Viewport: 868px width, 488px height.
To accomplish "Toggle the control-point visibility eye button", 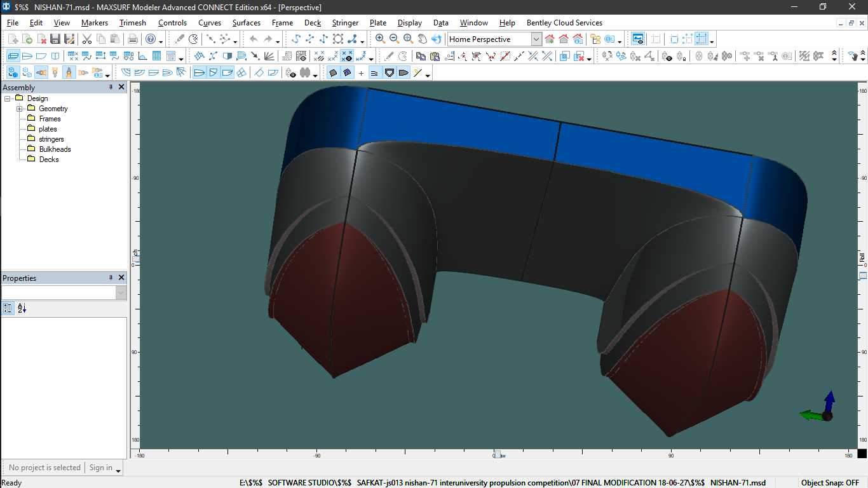I will pos(348,56).
